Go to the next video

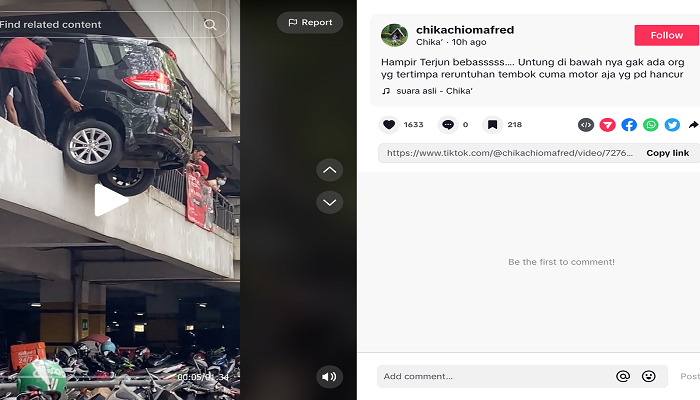[x=330, y=202]
